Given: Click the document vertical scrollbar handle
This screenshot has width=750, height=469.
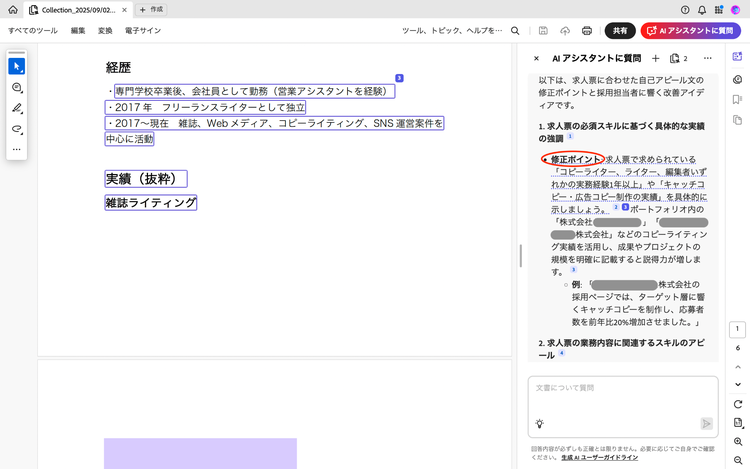Looking at the screenshot, I should [520, 255].
